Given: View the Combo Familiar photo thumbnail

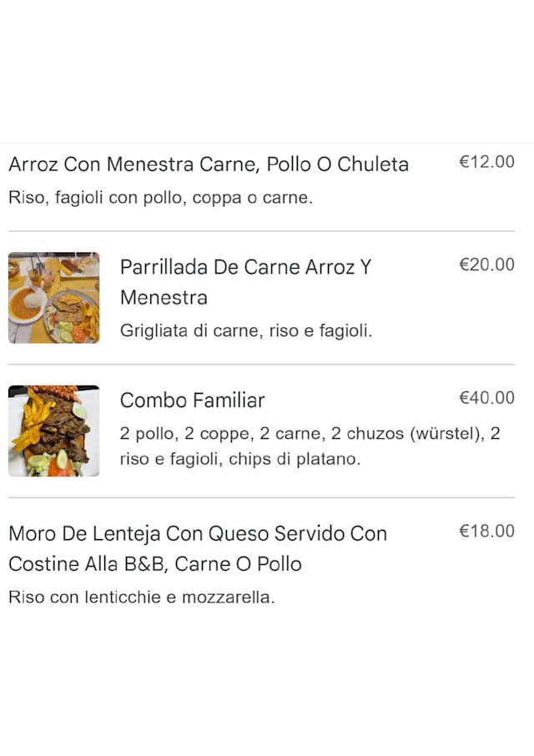Looking at the screenshot, I should (x=53, y=431).
